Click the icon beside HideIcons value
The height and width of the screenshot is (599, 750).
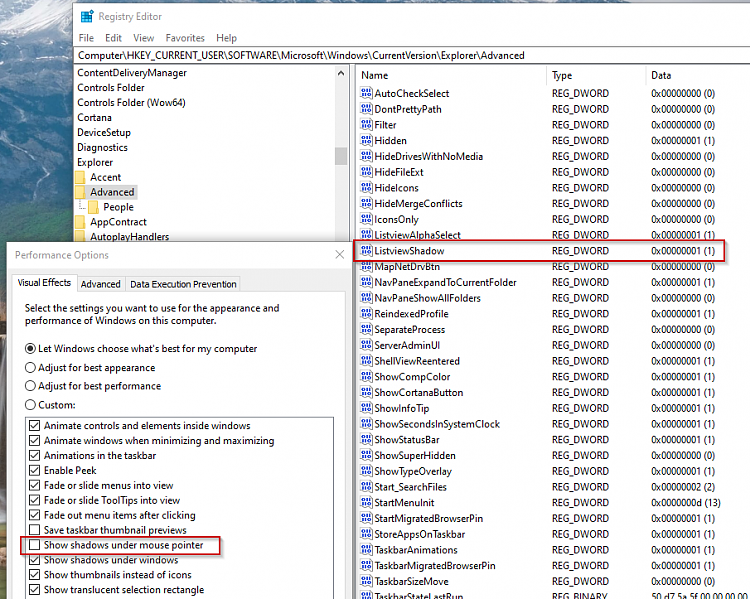pyautogui.click(x=366, y=187)
